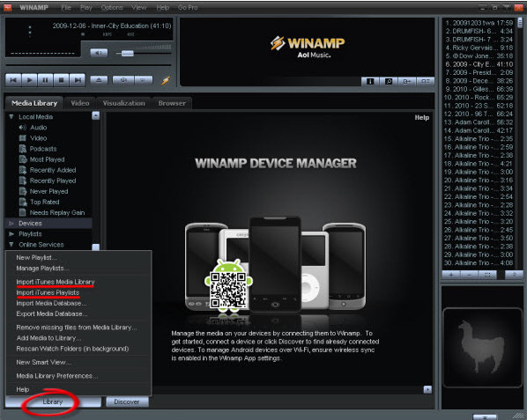Skip to the next track

[x=78, y=80]
